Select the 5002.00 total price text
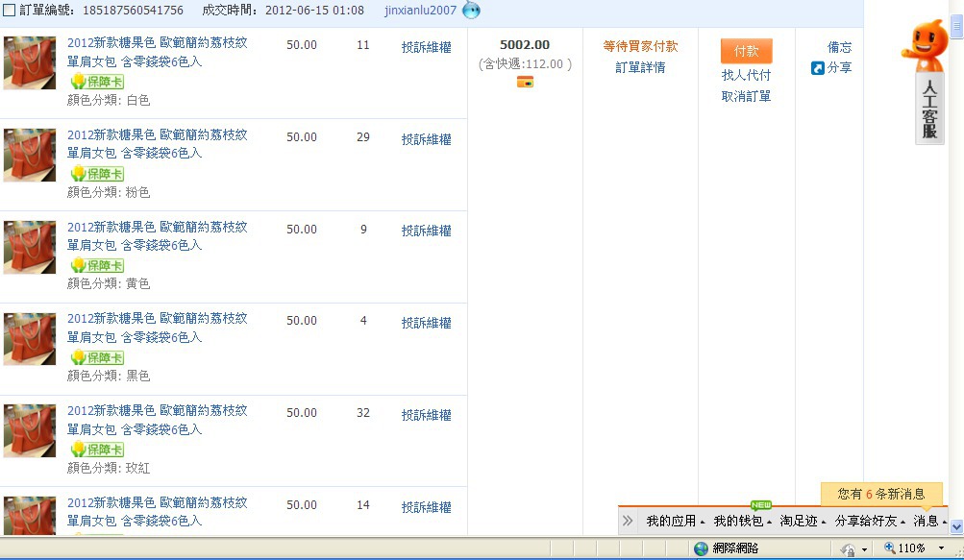Viewport: 964px width, 560px height. click(x=525, y=45)
